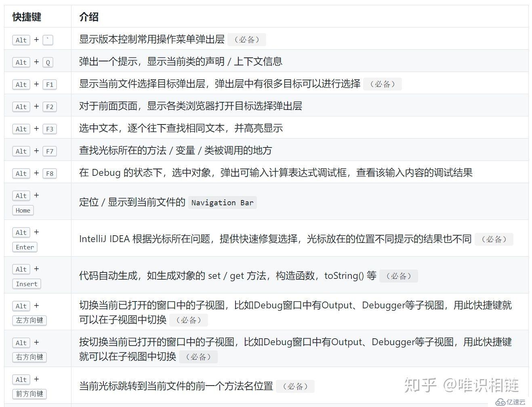Viewport: 532px width, 407px height.
Task: Click the F3 key label
Action: pyautogui.click(x=50, y=129)
